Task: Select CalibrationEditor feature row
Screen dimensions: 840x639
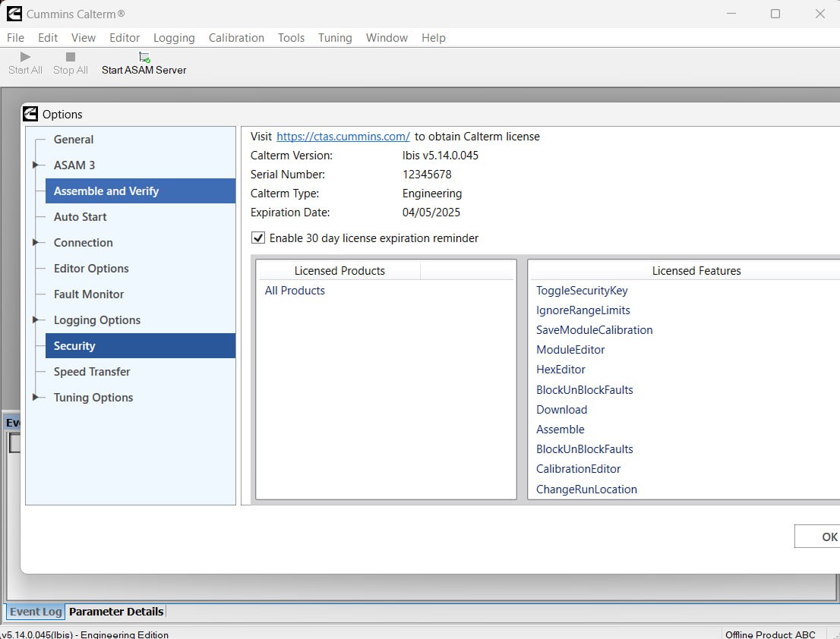Action: [578, 469]
